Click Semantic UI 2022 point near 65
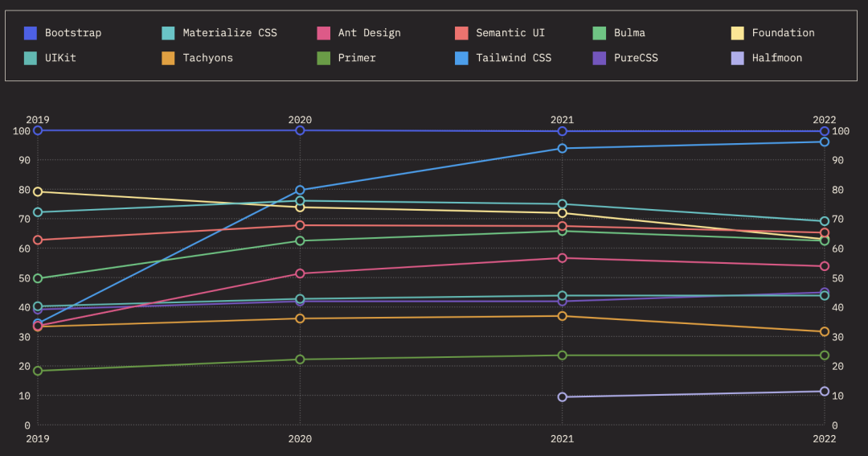868x456 pixels. pos(825,232)
